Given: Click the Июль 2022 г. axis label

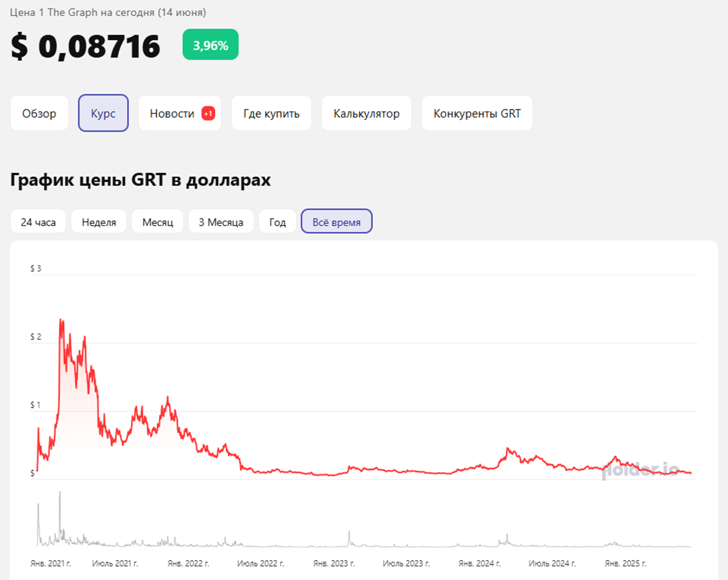Looking at the screenshot, I should coord(261,563).
